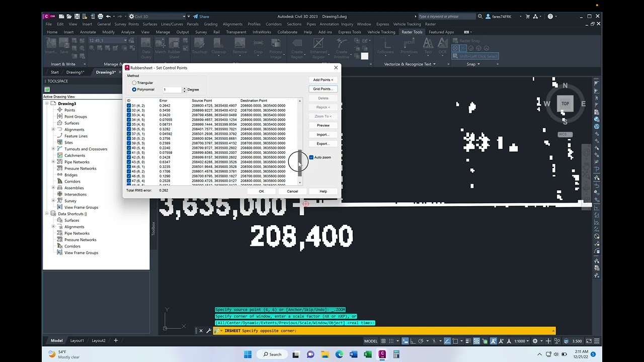The height and width of the screenshot is (362, 644).
Task: Click the Preview button
Action: (x=323, y=125)
